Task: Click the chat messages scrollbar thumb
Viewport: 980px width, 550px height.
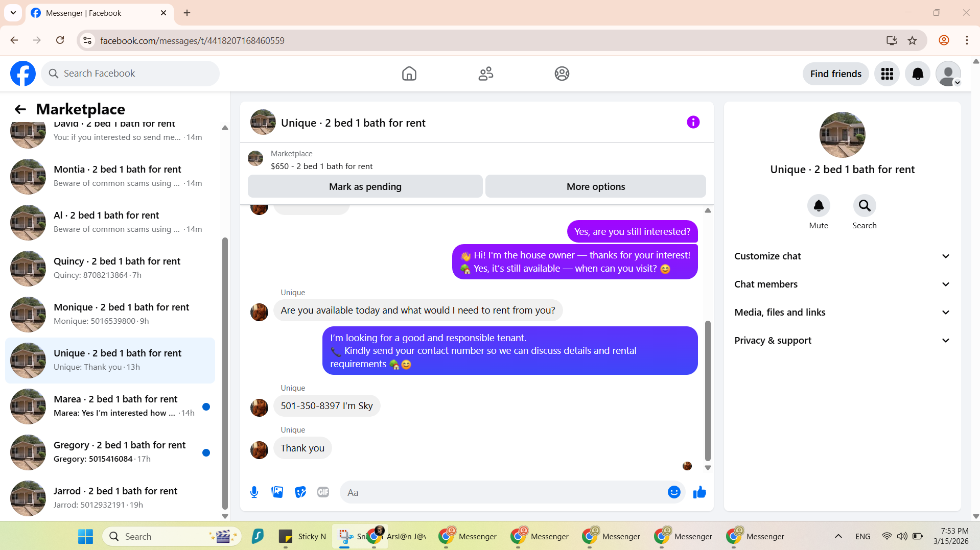Action: coord(708,391)
